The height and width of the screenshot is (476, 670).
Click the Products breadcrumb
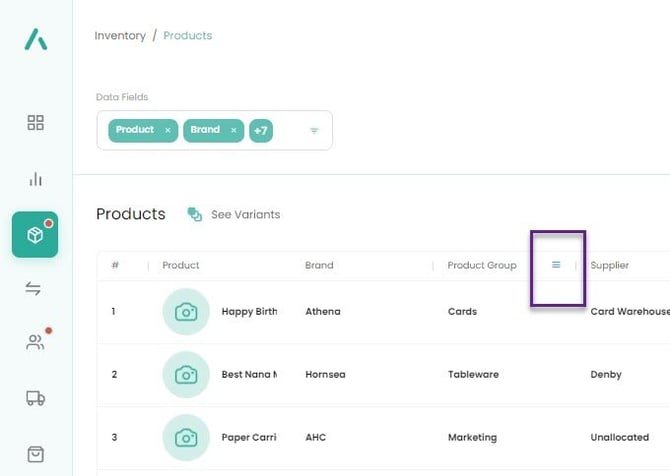pos(187,36)
